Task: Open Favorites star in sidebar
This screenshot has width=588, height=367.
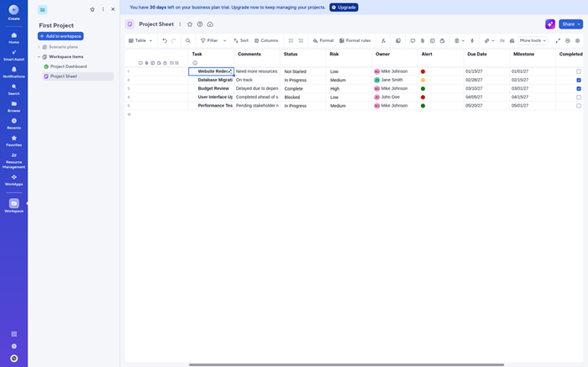Action: pyautogui.click(x=14, y=140)
